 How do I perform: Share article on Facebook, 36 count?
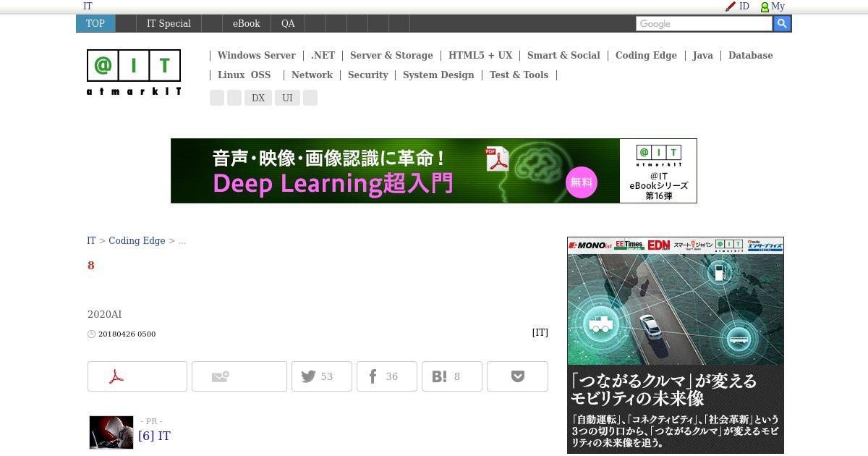(x=387, y=376)
